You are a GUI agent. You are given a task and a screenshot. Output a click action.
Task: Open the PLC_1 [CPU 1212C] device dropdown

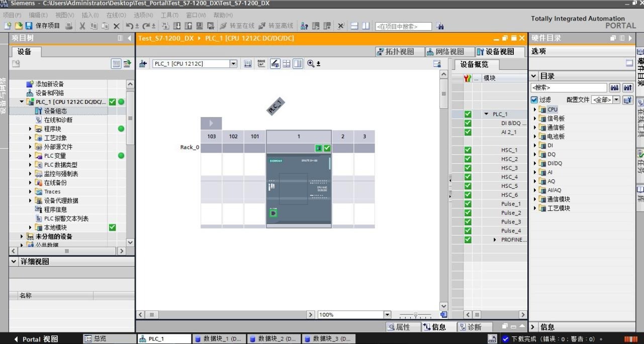(233, 64)
